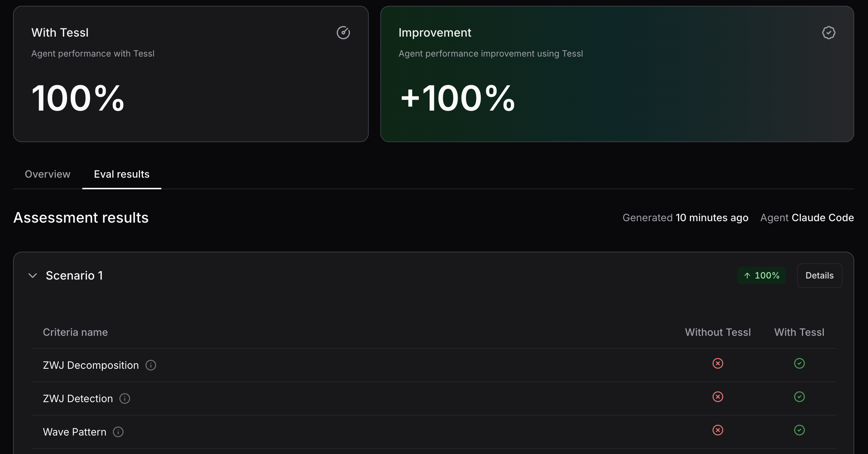Open info icon beside ZWJ Decomposition
Screen dimensions: 868x454
(151, 365)
